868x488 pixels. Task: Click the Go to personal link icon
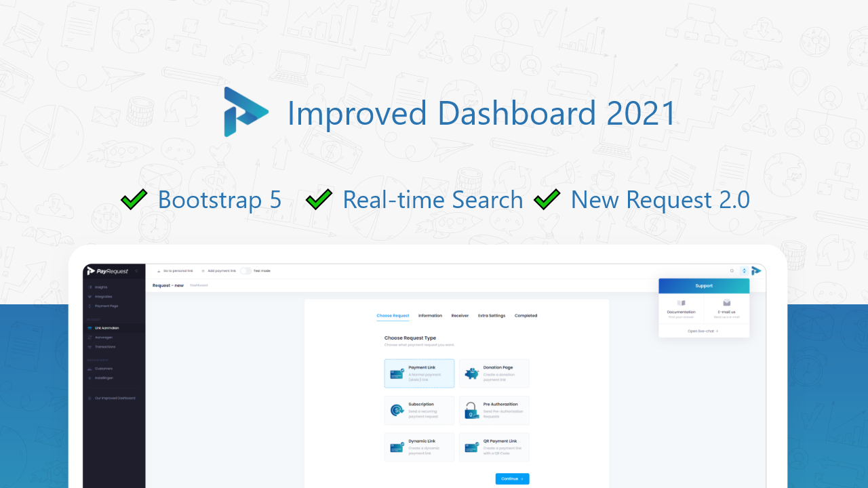click(159, 271)
